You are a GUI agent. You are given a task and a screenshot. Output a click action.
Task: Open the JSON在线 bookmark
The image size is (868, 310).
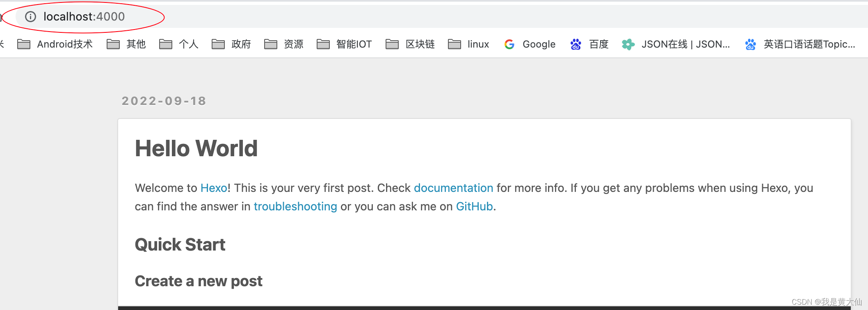click(x=676, y=44)
